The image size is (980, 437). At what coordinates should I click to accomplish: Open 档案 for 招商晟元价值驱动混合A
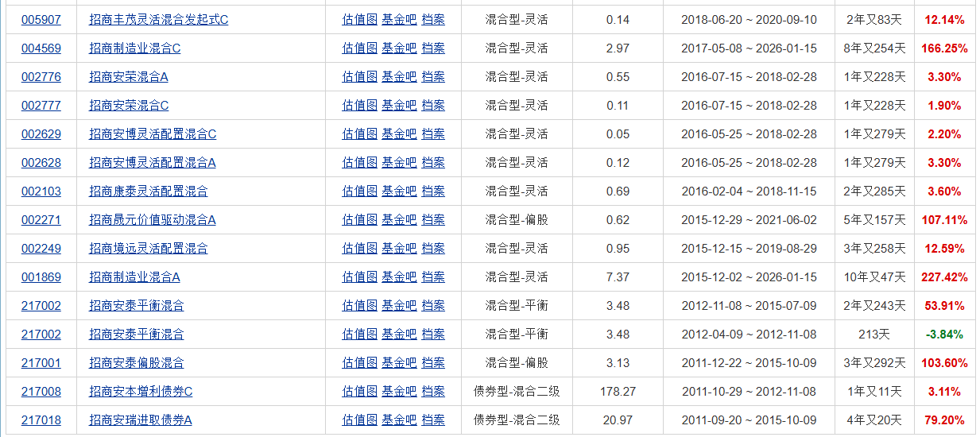pos(433,220)
